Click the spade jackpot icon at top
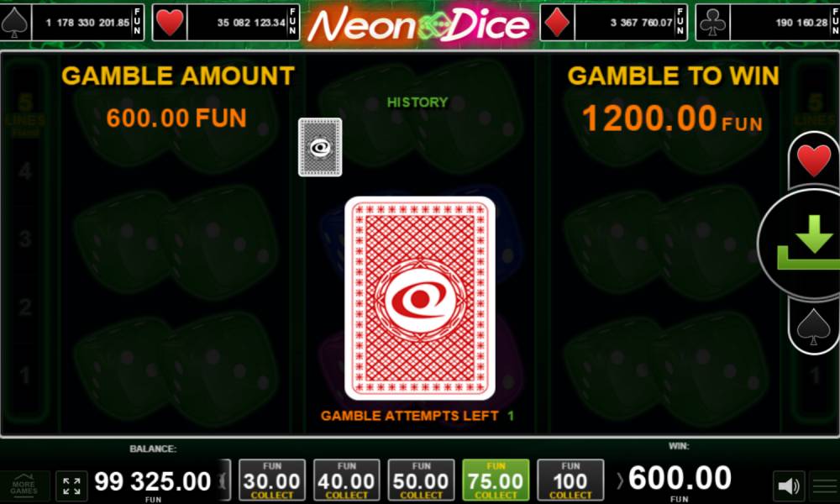Viewport: 840px width, 504px height. click(15, 23)
